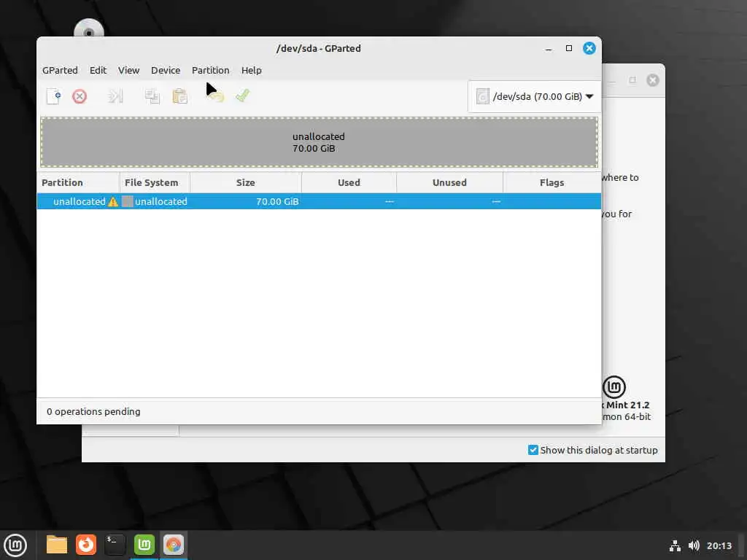
Task: Switch to the Mint welcome taskbar item
Action: click(x=144, y=545)
